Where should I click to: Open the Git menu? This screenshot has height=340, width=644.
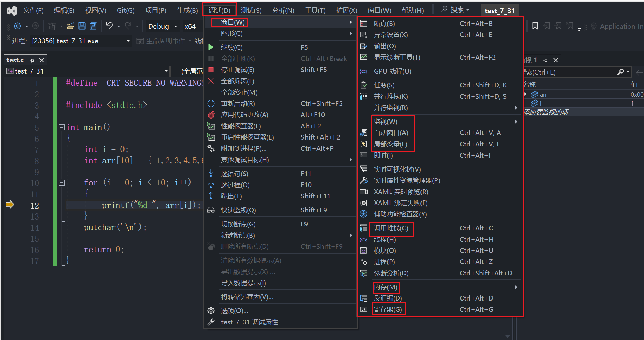(x=126, y=10)
